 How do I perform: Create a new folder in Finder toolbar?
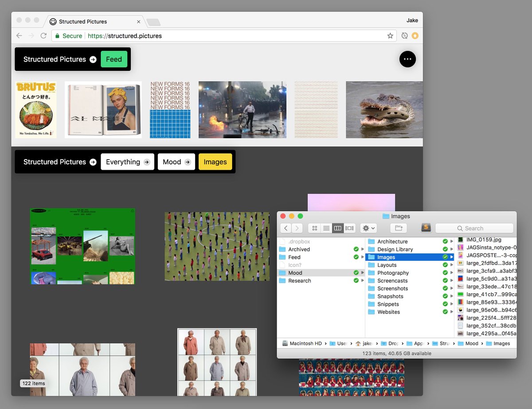coord(398,228)
